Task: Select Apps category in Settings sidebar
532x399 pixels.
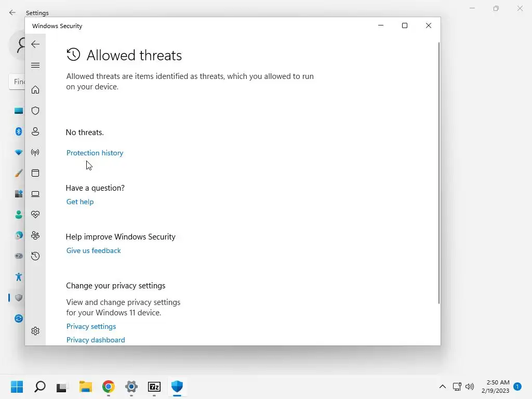Action: coord(19,194)
